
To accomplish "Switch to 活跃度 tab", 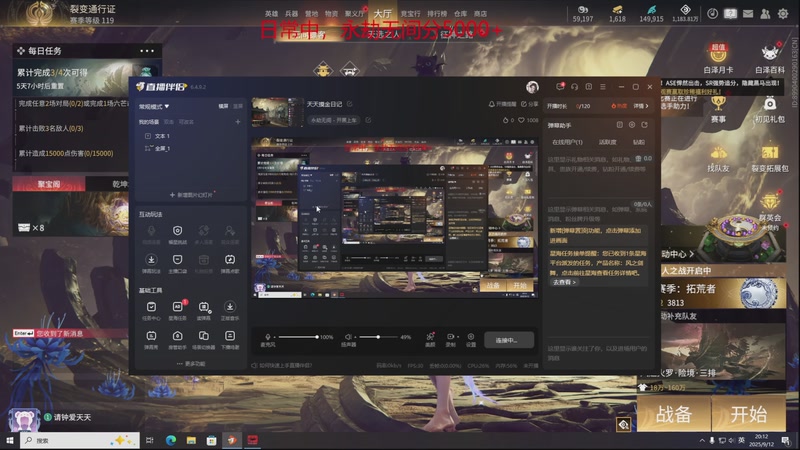I will click(x=607, y=142).
